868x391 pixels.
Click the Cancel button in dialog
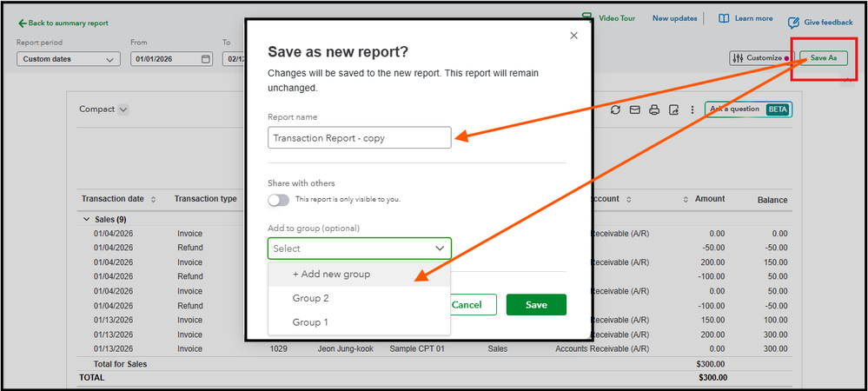[467, 305]
